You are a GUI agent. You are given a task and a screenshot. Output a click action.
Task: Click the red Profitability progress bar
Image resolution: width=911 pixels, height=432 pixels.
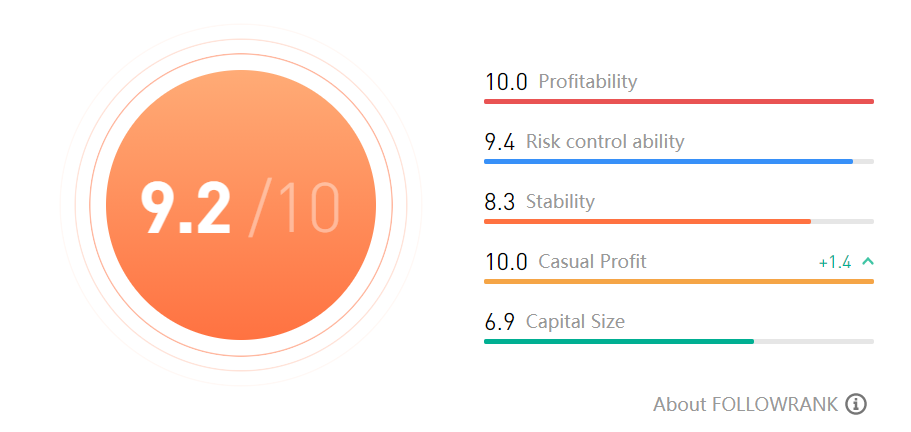click(678, 101)
